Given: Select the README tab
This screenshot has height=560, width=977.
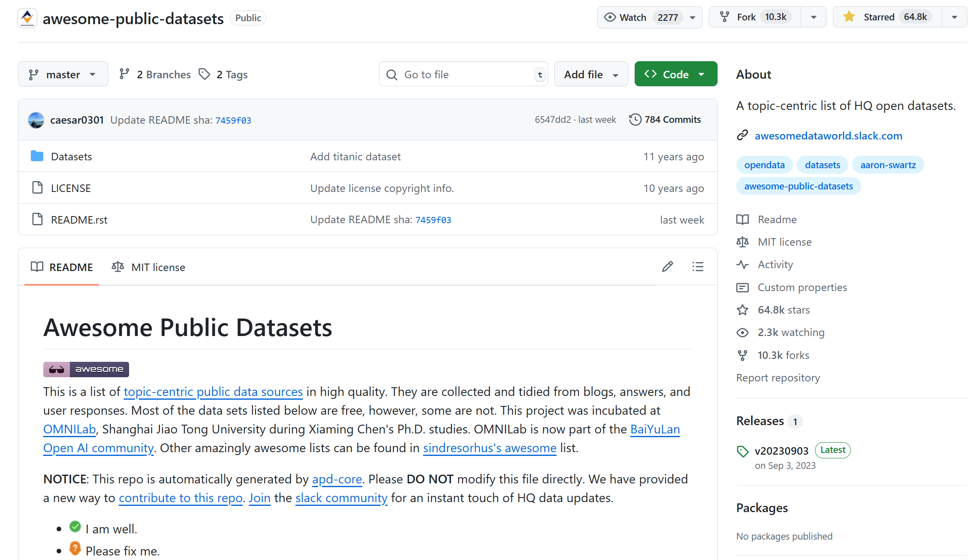Looking at the screenshot, I should click(x=62, y=267).
